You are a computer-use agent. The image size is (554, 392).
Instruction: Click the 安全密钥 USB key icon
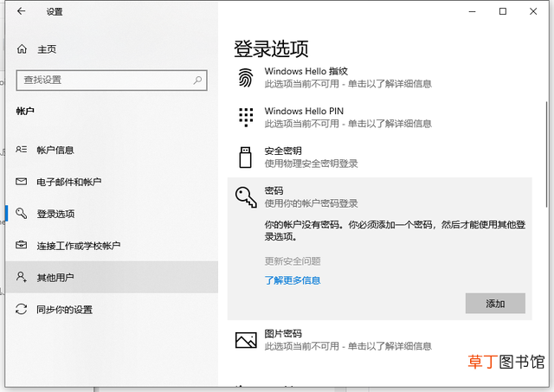pyautogui.click(x=246, y=157)
